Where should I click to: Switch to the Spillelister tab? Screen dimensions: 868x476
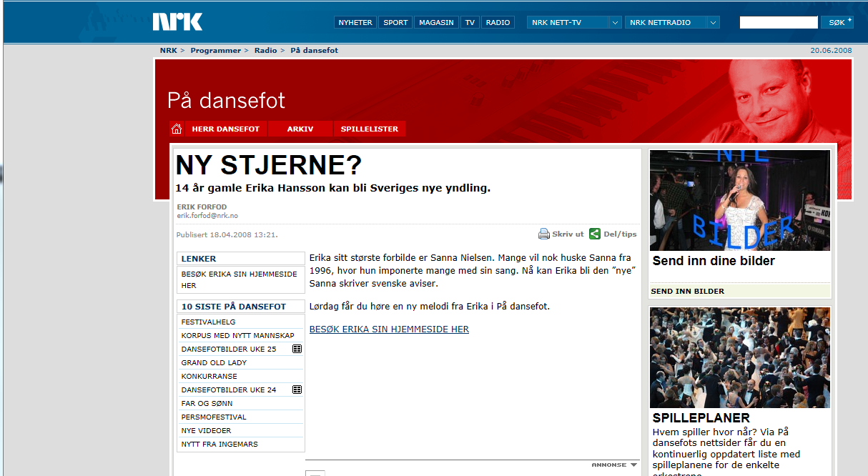pos(370,129)
